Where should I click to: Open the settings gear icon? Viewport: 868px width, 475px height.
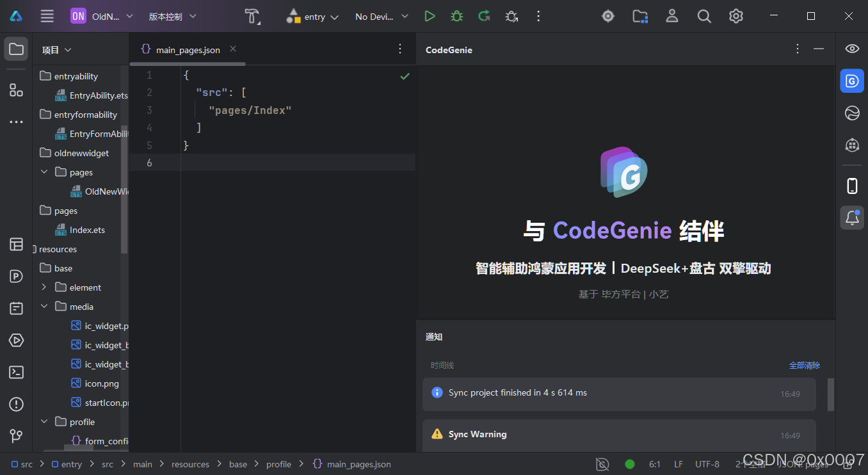[x=736, y=17]
